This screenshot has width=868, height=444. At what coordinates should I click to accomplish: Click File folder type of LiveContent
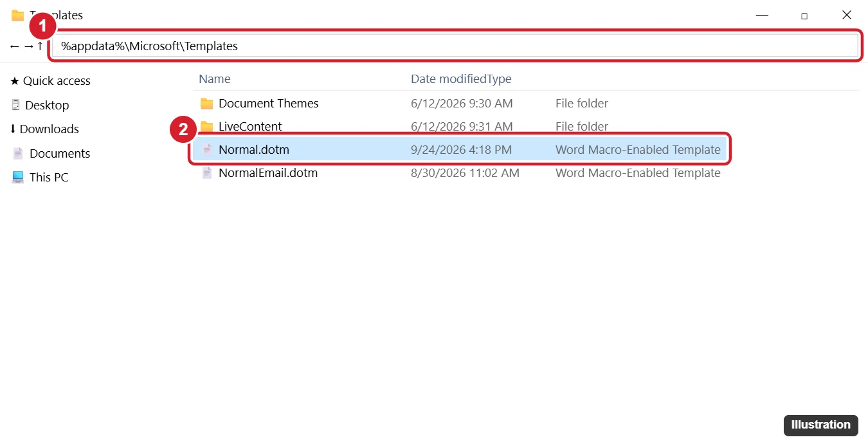582,127
